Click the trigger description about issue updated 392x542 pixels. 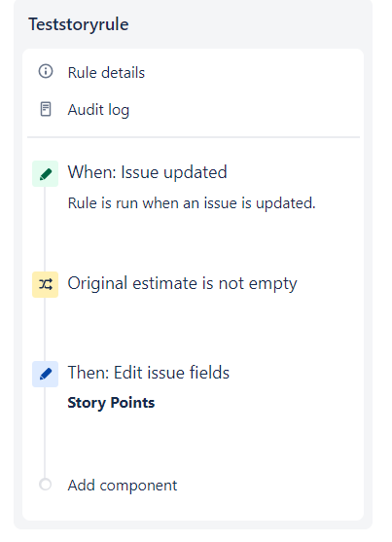click(x=192, y=203)
